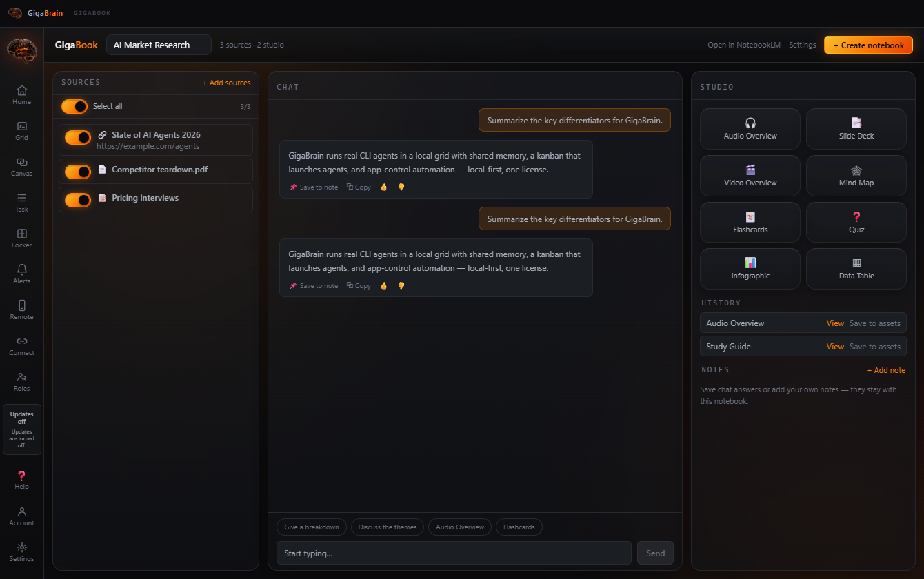924x579 pixels.
Task: Click Add note in Notes section
Action: coord(886,370)
